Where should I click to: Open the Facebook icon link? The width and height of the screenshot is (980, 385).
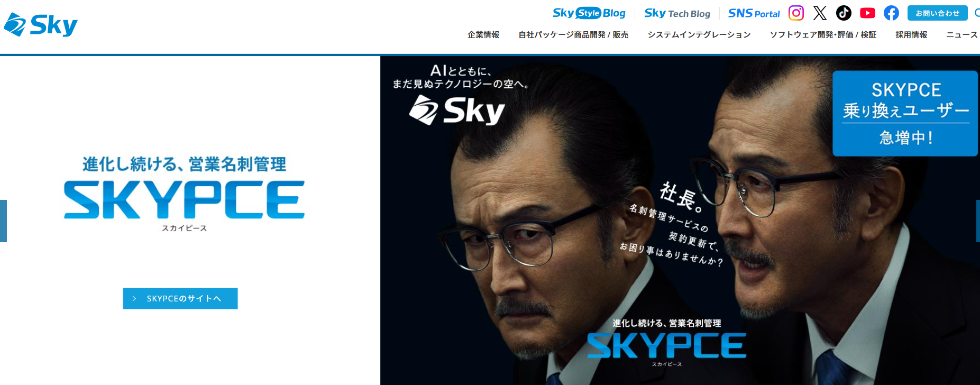point(891,13)
